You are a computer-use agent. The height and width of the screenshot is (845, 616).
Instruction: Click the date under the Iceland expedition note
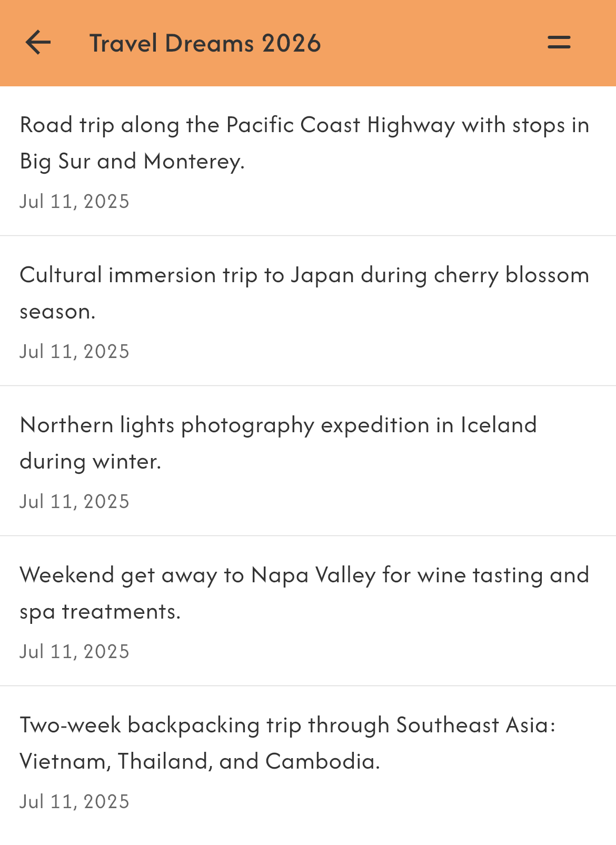pyautogui.click(x=74, y=502)
